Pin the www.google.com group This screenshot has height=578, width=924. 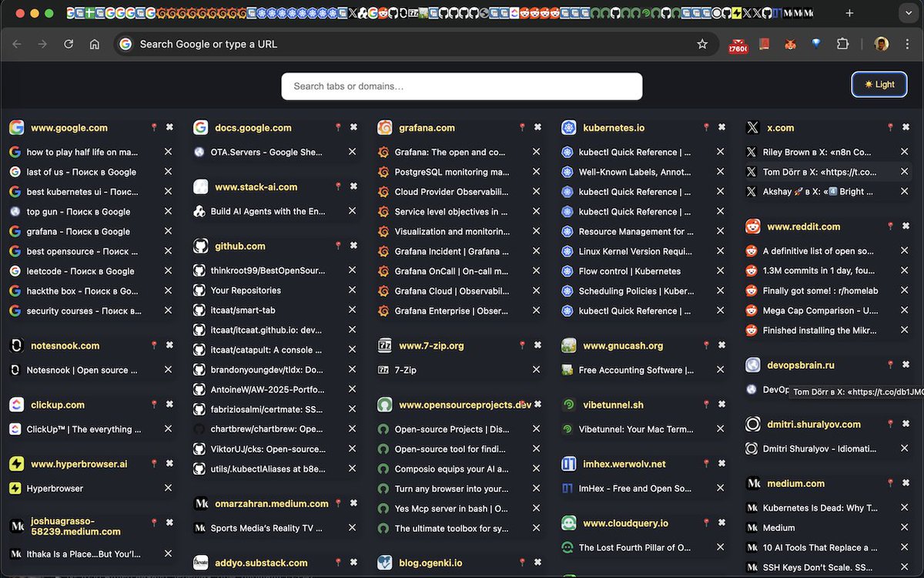click(x=154, y=127)
